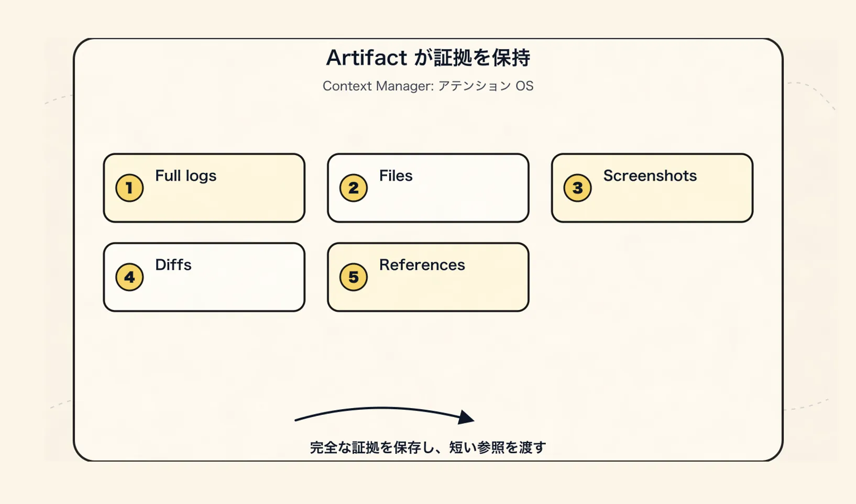Screen dimensions: 856x504
Task: Select the Diffs card
Action: coord(204,277)
